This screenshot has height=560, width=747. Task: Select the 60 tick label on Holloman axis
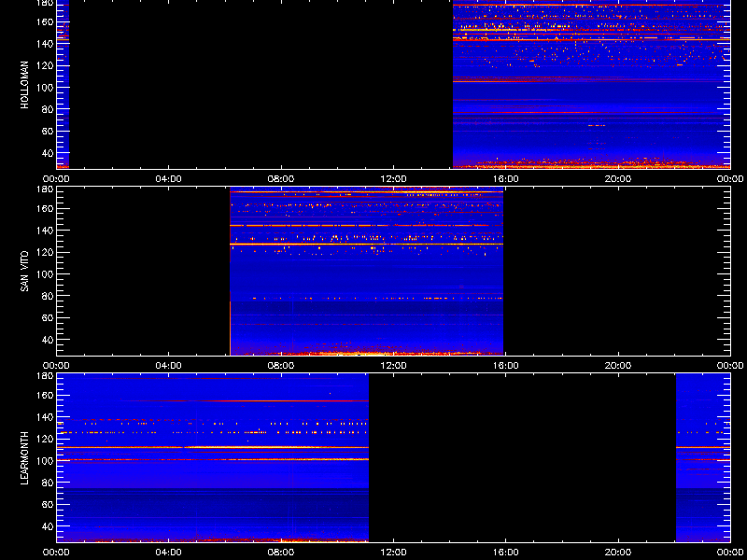coord(49,132)
